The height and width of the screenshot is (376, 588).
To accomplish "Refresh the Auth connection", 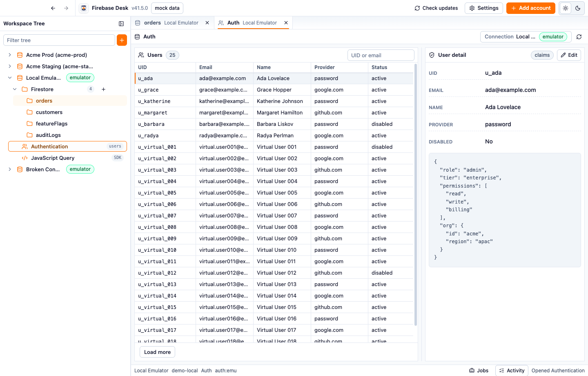I will (x=579, y=37).
